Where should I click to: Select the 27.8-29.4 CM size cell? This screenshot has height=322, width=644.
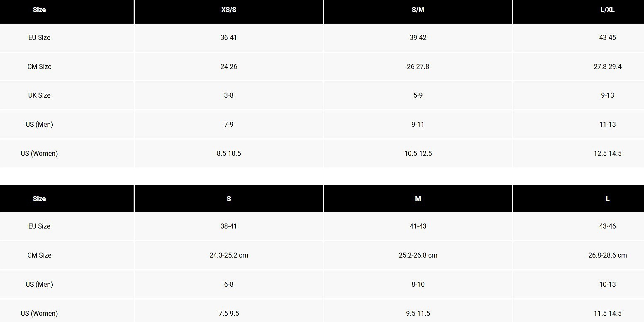[607, 66]
